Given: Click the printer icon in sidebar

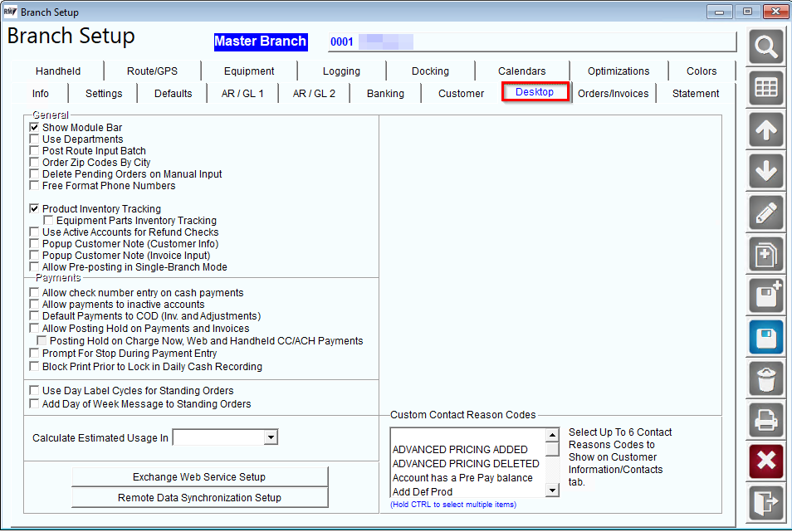Looking at the screenshot, I should point(765,419).
